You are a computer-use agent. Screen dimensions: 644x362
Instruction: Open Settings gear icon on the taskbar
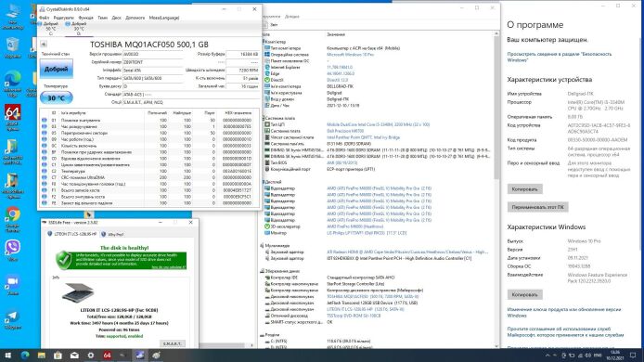pyautogui.click(x=90, y=355)
